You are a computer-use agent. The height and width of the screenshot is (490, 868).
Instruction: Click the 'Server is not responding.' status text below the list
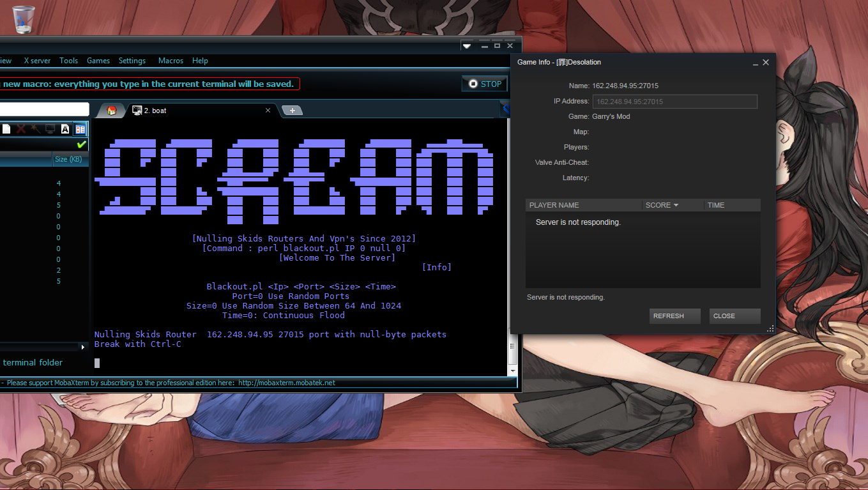[x=566, y=297]
